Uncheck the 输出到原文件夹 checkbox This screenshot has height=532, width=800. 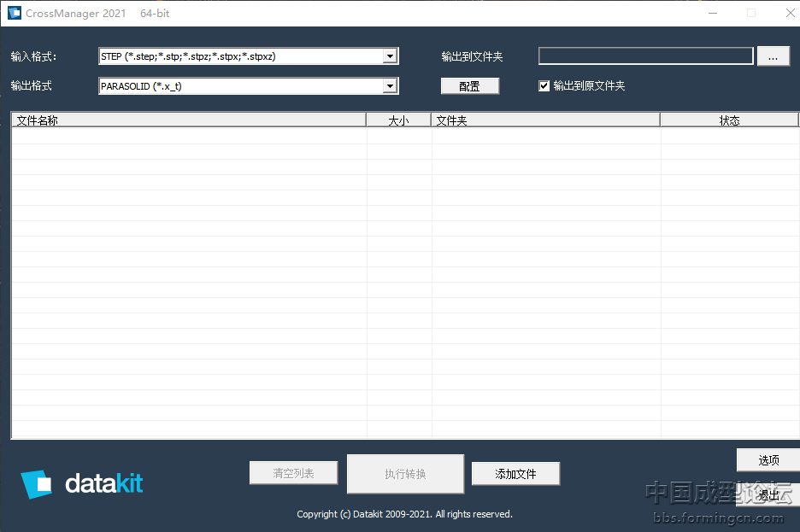(x=544, y=86)
